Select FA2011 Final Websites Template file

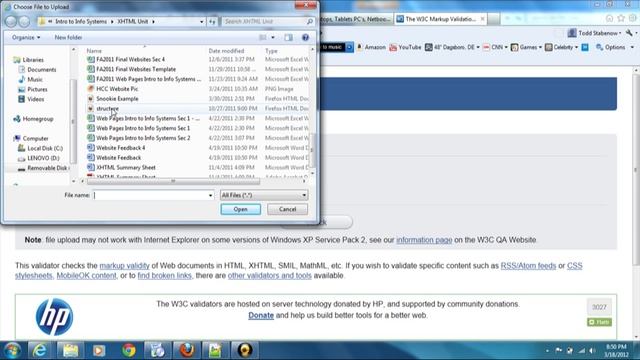(136, 69)
